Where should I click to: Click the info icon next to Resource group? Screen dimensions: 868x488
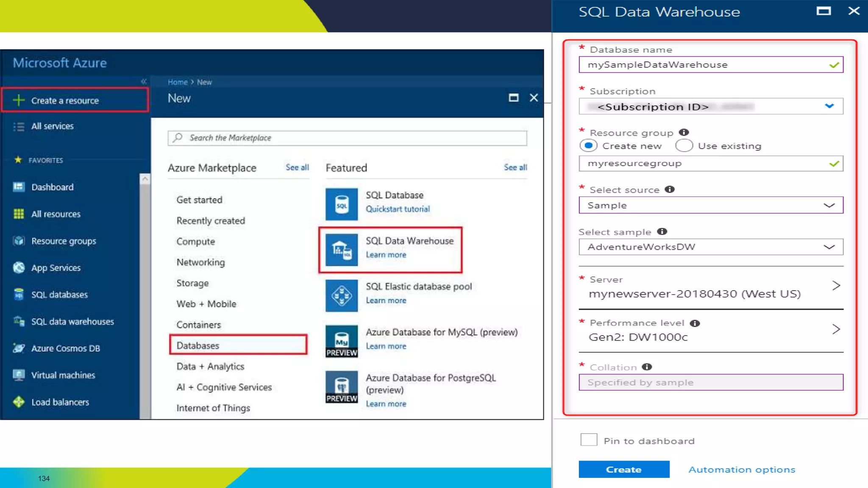click(684, 132)
